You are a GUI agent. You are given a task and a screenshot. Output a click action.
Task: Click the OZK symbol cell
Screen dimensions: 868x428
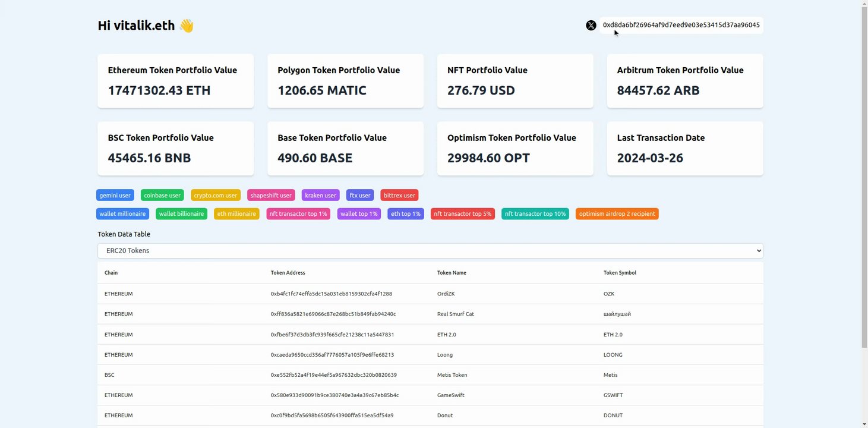609,294
